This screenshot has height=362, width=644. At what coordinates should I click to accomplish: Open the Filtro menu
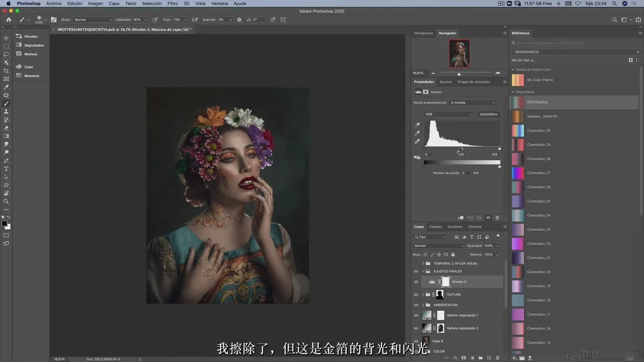coord(172,3)
